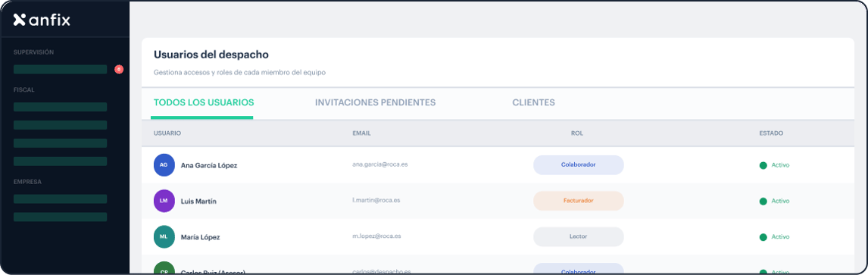Screen dimensions: 868x275
Task: Click the Empresa section label in sidebar
Action: [x=28, y=182]
